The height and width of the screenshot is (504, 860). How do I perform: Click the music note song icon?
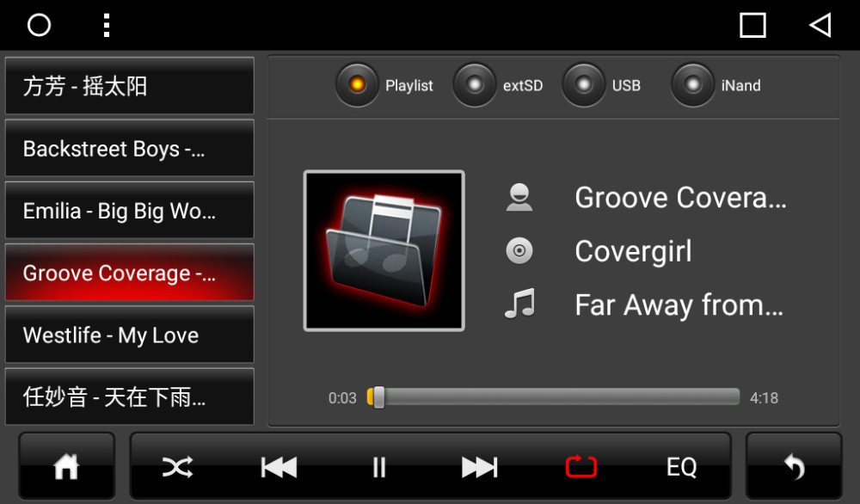[519, 304]
